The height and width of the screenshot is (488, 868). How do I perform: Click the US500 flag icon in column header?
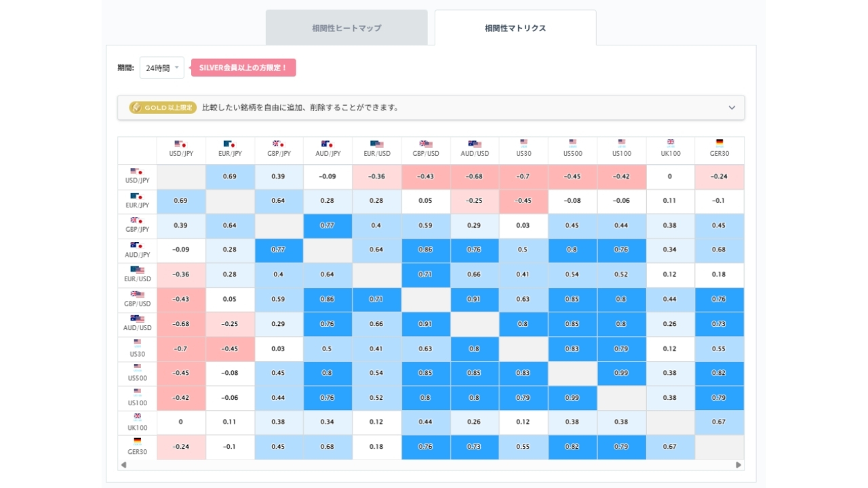pos(572,143)
